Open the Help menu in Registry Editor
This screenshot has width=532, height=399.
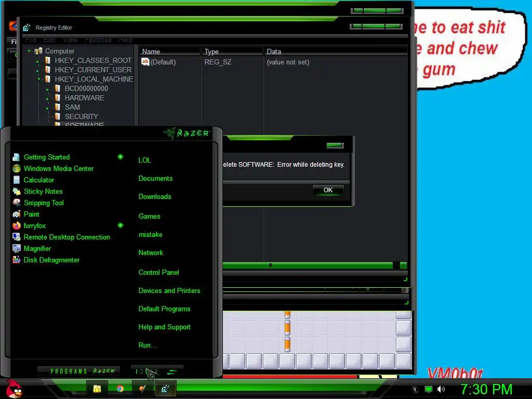pos(126,39)
